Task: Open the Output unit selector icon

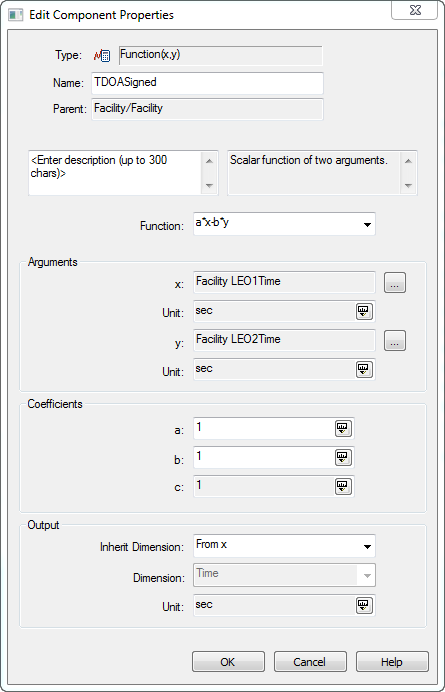Action: click(364, 606)
